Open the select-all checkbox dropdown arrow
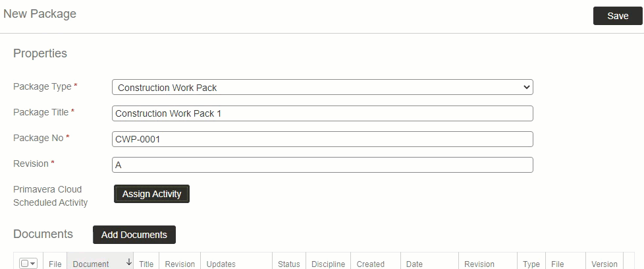This screenshot has height=269, width=644. 33,264
